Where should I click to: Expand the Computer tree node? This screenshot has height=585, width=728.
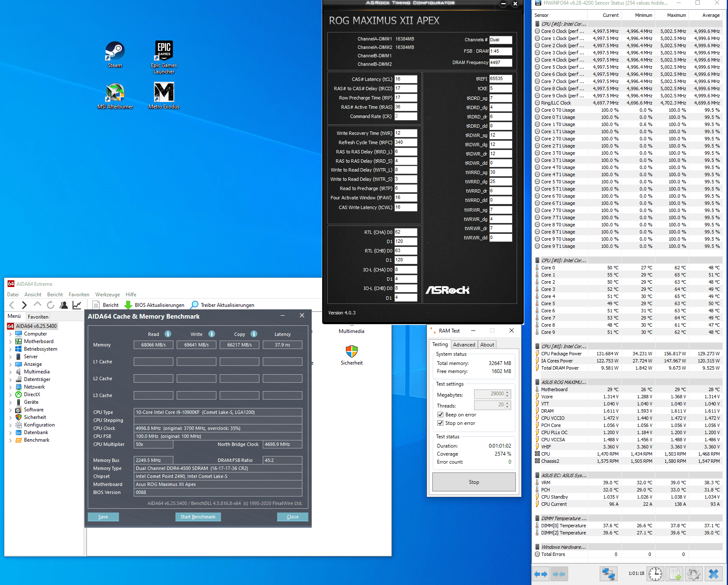11,334
